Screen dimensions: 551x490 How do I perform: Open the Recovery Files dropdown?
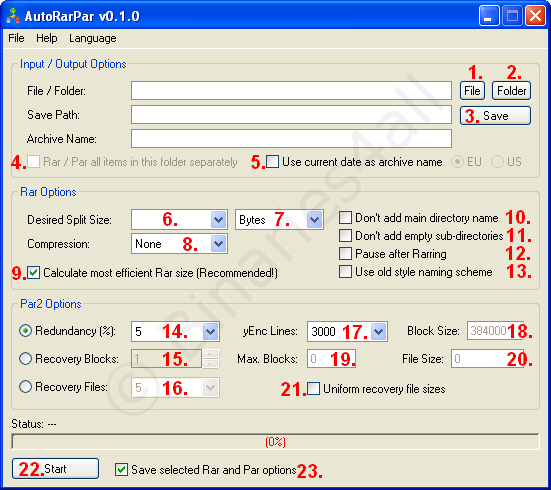pyautogui.click(x=210, y=387)
